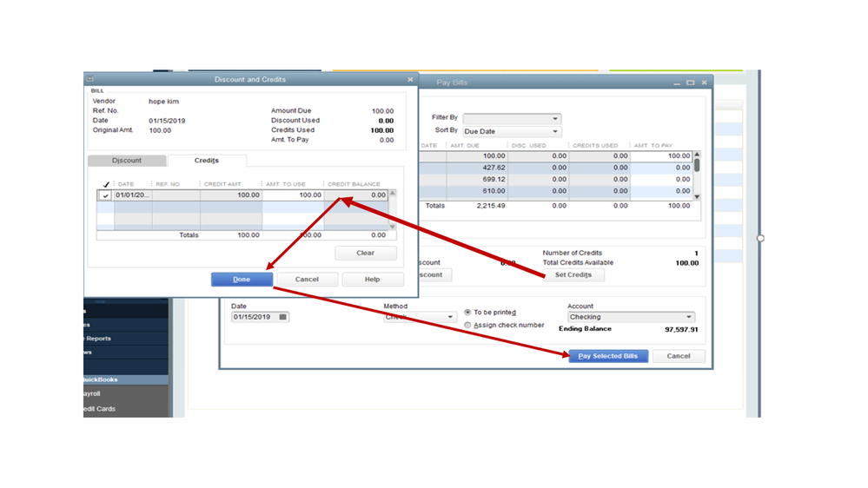The height and width of the screenshot is (488, 868).
Task: Minimize the Pay Bills window
Action: click(x=677, y=83)
